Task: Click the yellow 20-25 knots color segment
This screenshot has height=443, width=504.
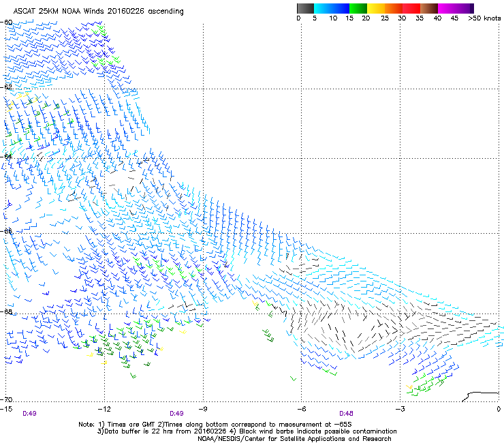Action: 376,8
